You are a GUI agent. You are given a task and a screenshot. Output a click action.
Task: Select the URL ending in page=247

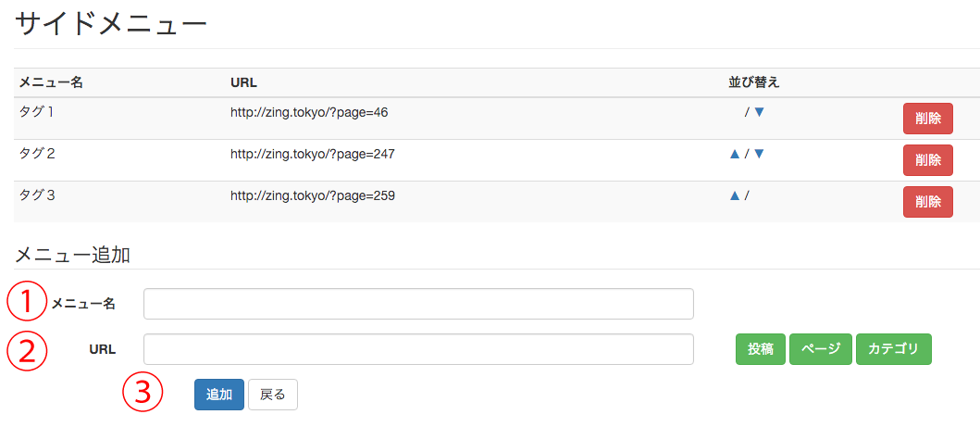click(313, 154)
